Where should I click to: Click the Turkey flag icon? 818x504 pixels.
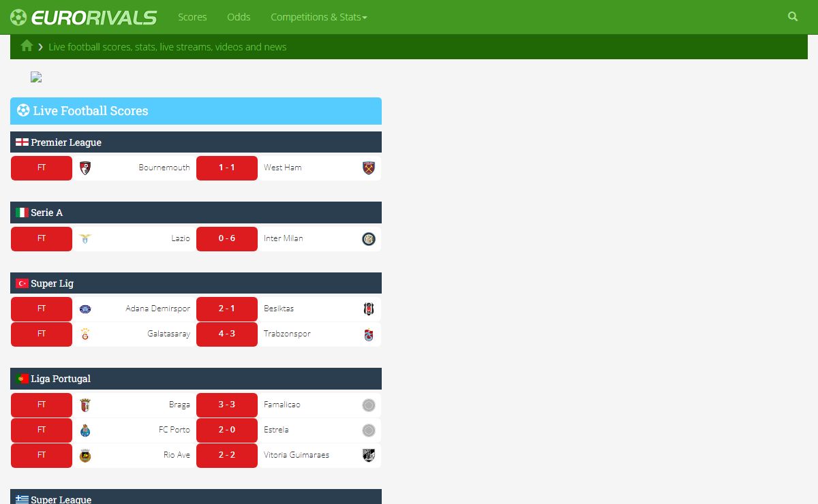(22, 283)
